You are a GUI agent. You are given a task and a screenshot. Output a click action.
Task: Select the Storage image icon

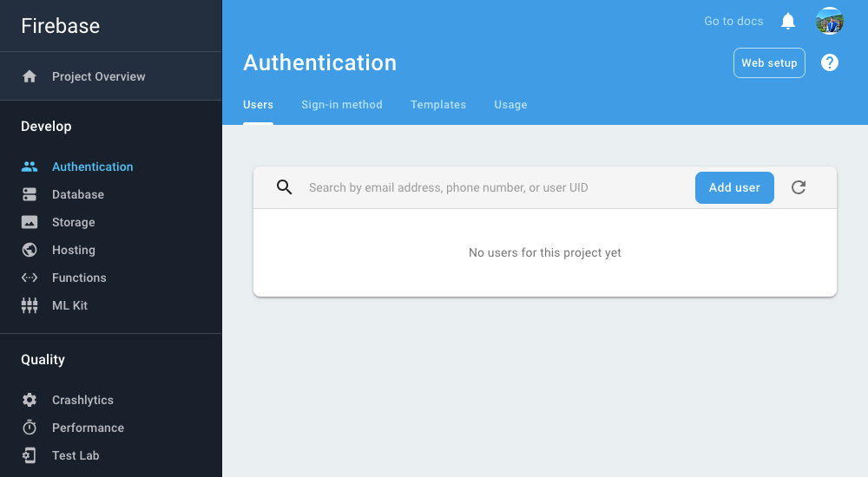tap(30, 222)
